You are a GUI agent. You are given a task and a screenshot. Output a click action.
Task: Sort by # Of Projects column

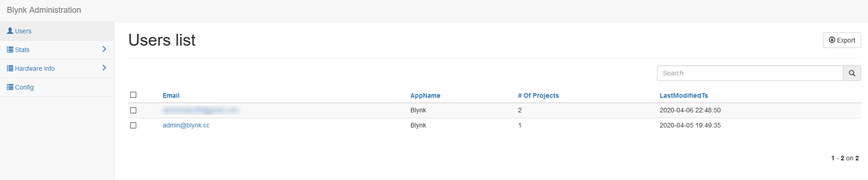click(538, 95)
